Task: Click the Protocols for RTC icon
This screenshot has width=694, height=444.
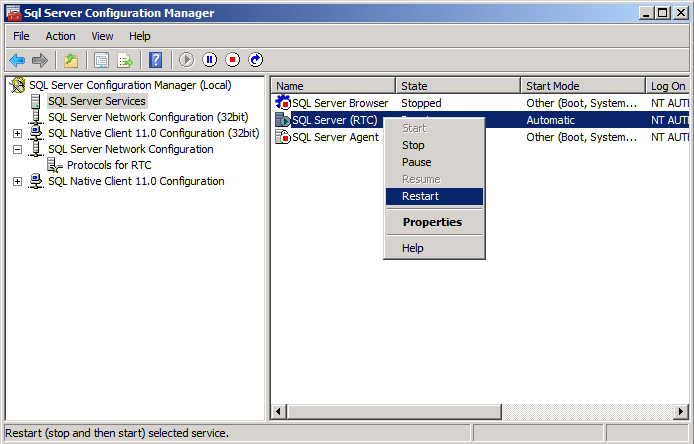Action: (54, 165)
